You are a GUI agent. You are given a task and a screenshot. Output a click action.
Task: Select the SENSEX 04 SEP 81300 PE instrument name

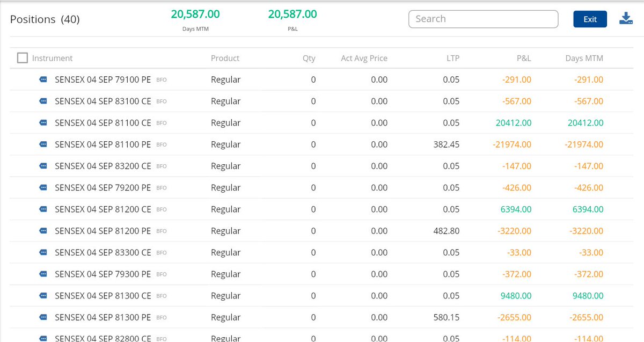click(x=103, y=317)
